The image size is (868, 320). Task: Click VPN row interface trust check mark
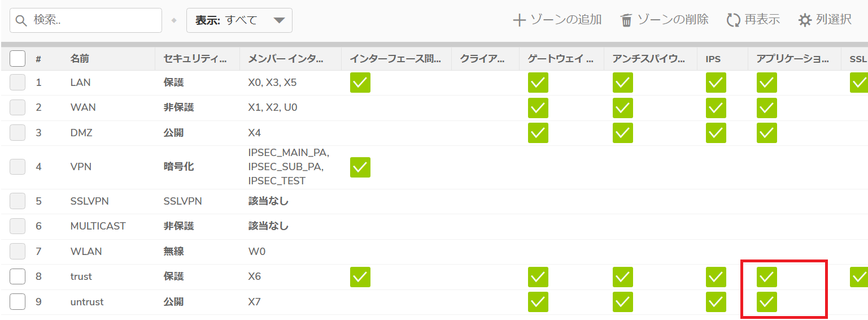360,167
